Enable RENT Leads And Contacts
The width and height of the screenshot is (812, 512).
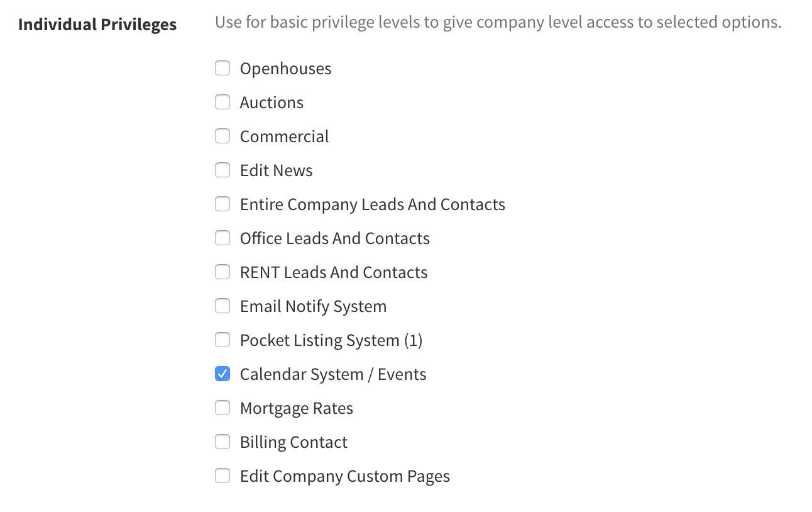(222, 272)
